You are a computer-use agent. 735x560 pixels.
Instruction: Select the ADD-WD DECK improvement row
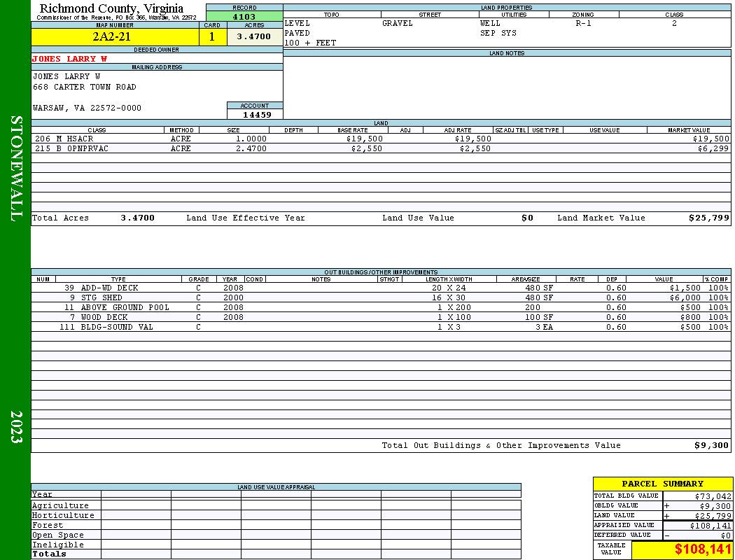381,288
